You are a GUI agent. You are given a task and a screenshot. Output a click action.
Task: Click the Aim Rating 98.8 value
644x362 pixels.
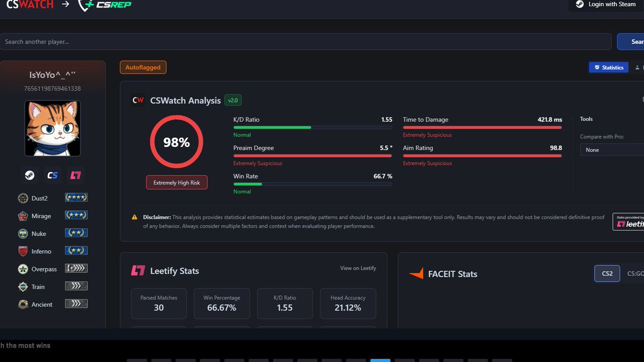(x=556, y=148)
